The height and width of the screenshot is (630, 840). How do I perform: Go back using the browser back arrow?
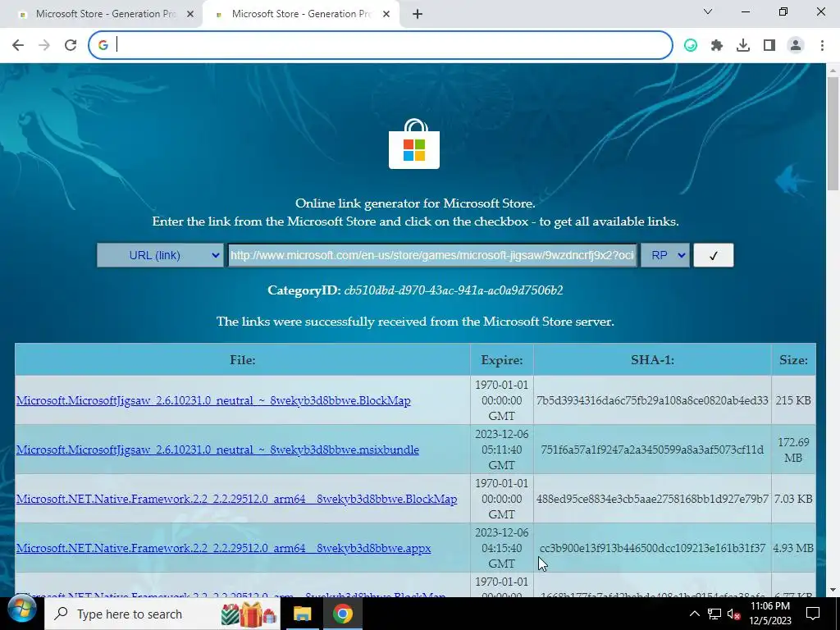point(18,45)
